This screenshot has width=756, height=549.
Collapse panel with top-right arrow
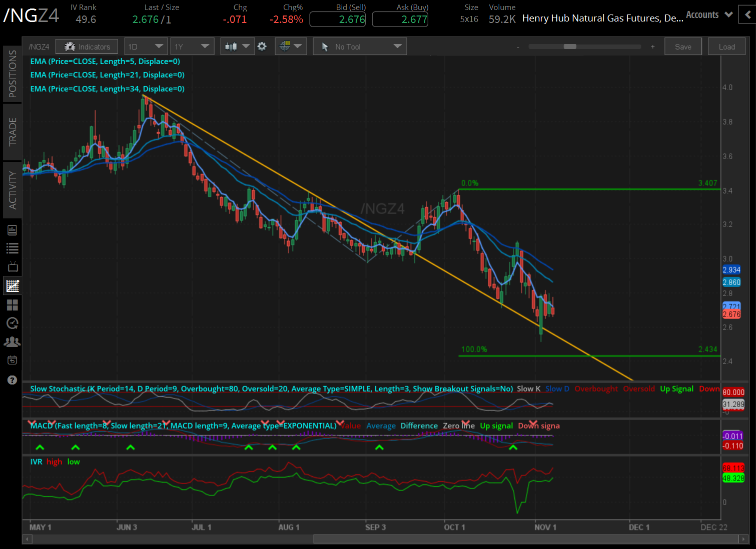[748, 15]
